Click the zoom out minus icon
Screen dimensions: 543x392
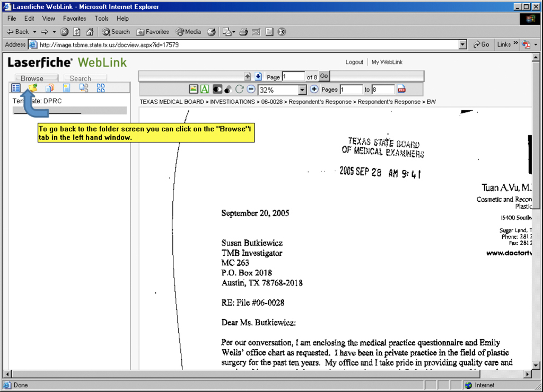click(251, 90)
